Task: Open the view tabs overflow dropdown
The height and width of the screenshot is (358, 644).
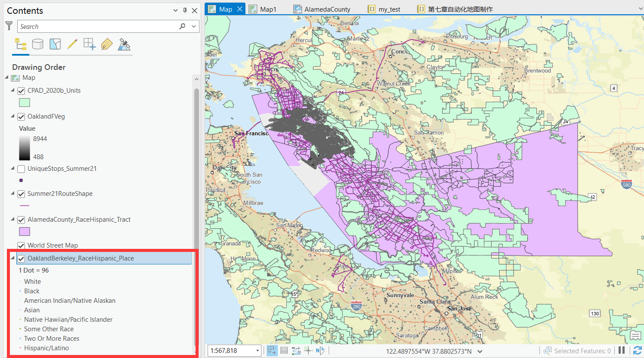Action: point(641,9)
